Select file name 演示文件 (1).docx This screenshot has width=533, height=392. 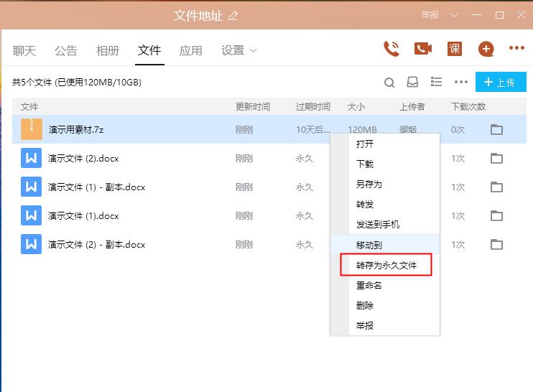point(83,215)
